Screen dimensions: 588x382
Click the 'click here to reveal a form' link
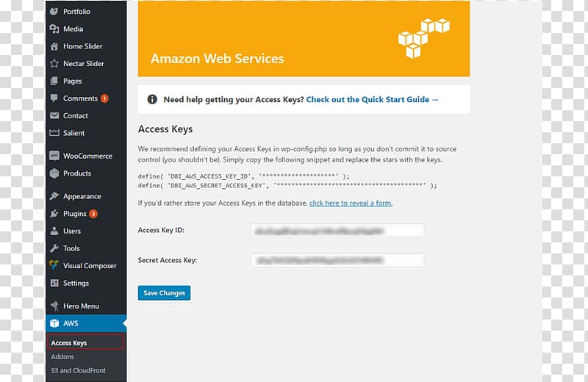[351, 203]
